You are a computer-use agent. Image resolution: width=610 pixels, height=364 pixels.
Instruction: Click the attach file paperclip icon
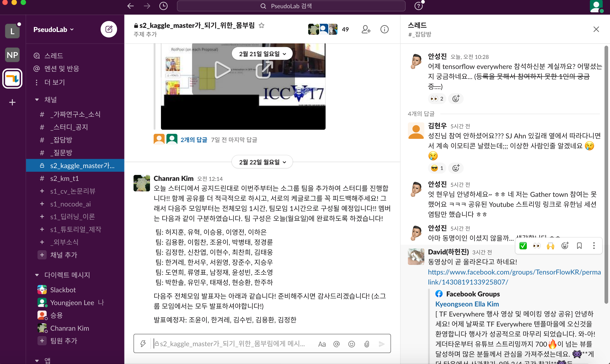pyautogui.click(x=367, y=344)
